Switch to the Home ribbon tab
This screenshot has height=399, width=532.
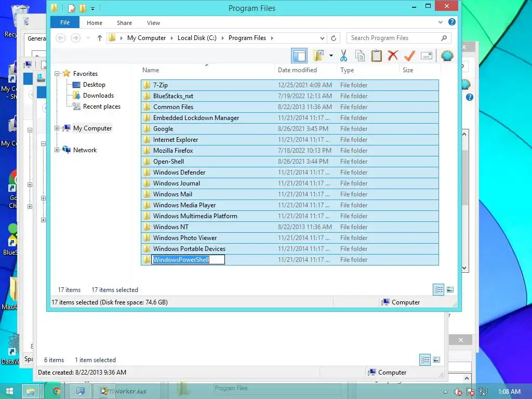[95, 23]
